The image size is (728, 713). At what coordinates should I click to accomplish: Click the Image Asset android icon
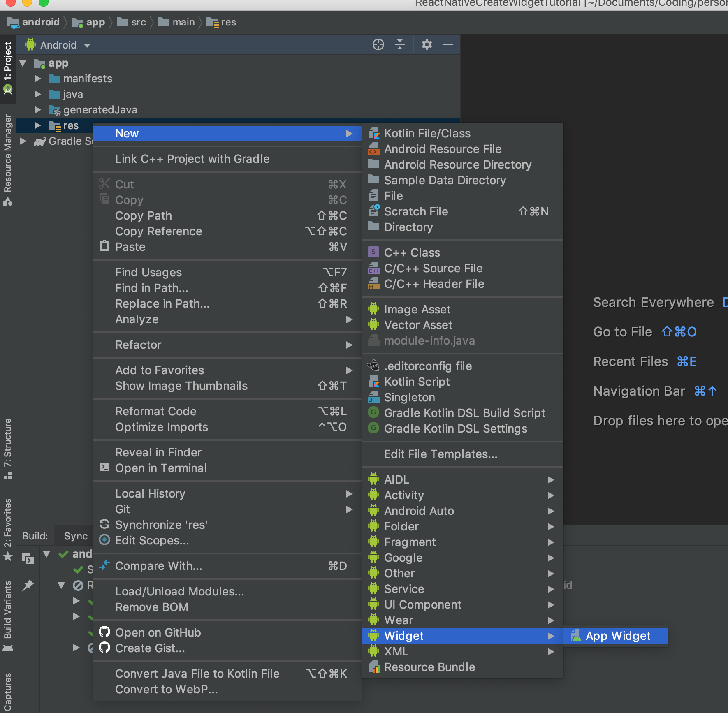pyautogui.click(x=373, y=309)
